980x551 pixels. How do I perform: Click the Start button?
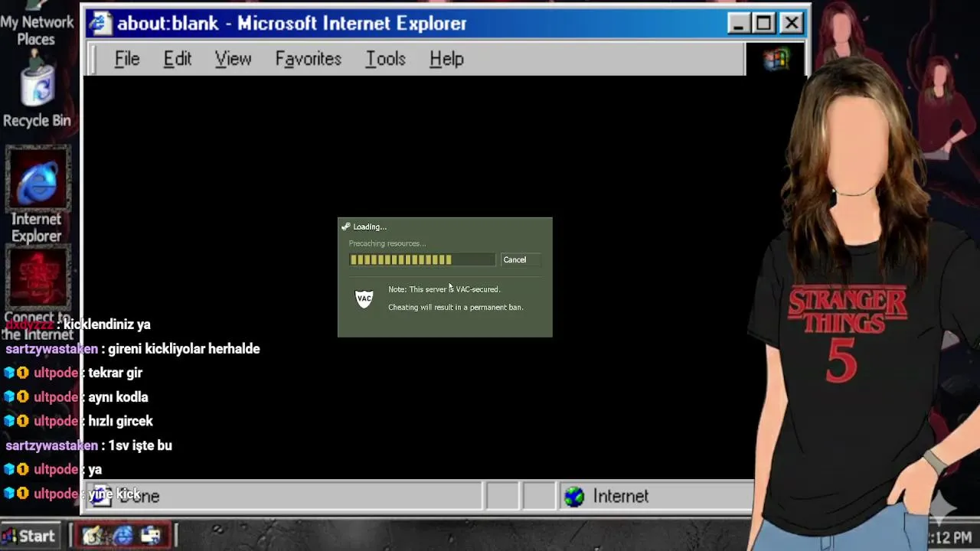tap(29, 536)
